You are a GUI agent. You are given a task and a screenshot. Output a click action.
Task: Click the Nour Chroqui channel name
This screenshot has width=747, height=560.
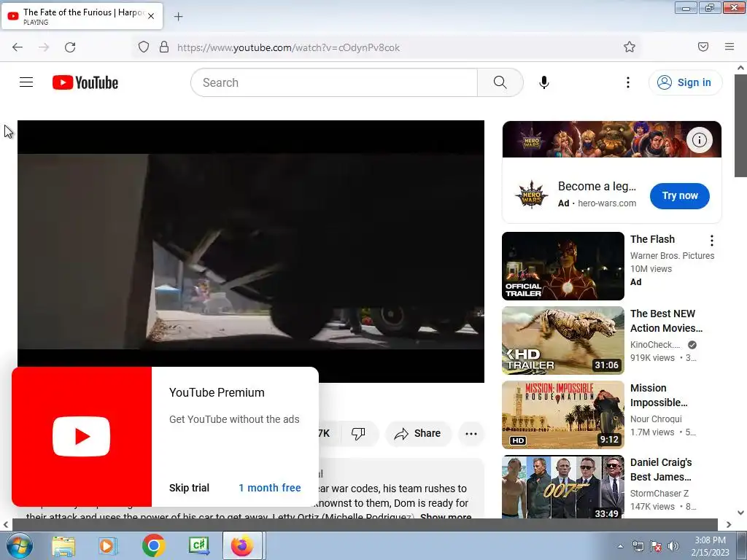(x=656, y=419)
